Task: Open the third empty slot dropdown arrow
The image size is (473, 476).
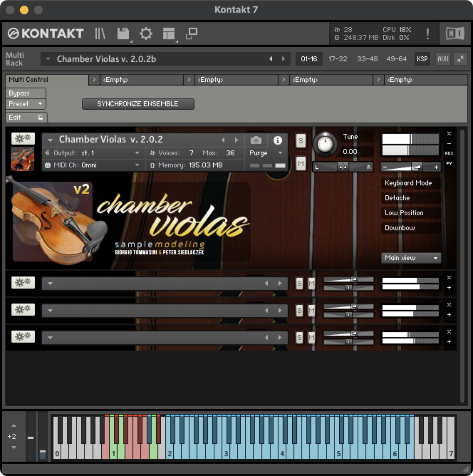Action: 50,311
